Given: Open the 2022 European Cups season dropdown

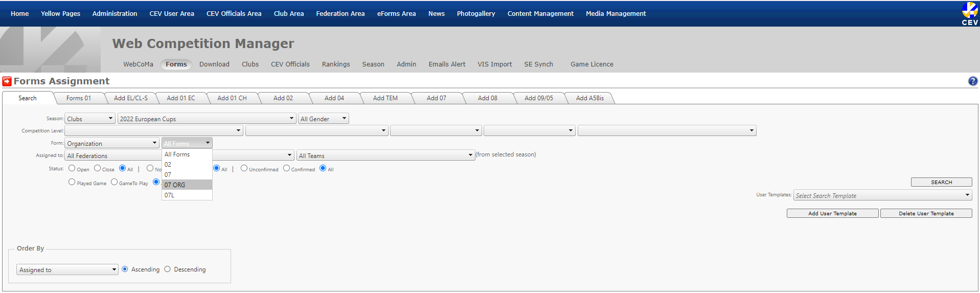Looking at the screenshot, I should coord(207,119).
